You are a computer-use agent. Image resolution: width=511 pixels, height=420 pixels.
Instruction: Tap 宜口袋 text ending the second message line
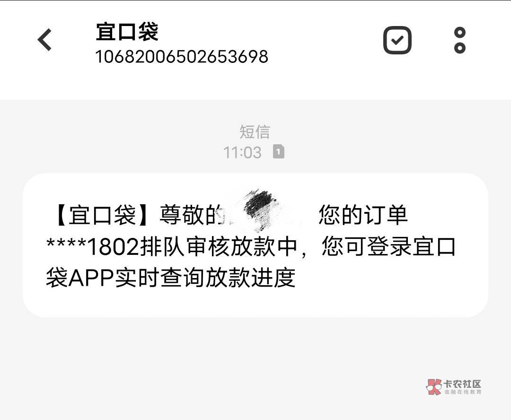point(434,246)
